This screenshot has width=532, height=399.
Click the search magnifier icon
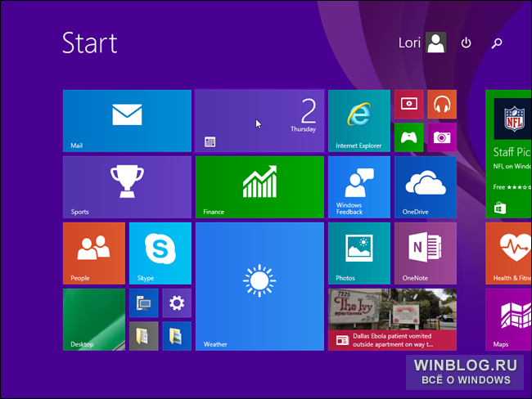pos(497,43)
